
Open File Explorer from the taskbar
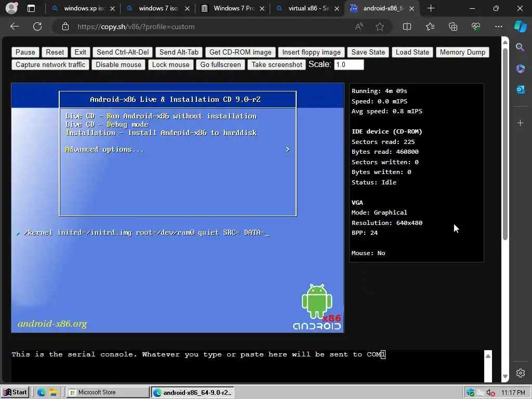point(54,393)
